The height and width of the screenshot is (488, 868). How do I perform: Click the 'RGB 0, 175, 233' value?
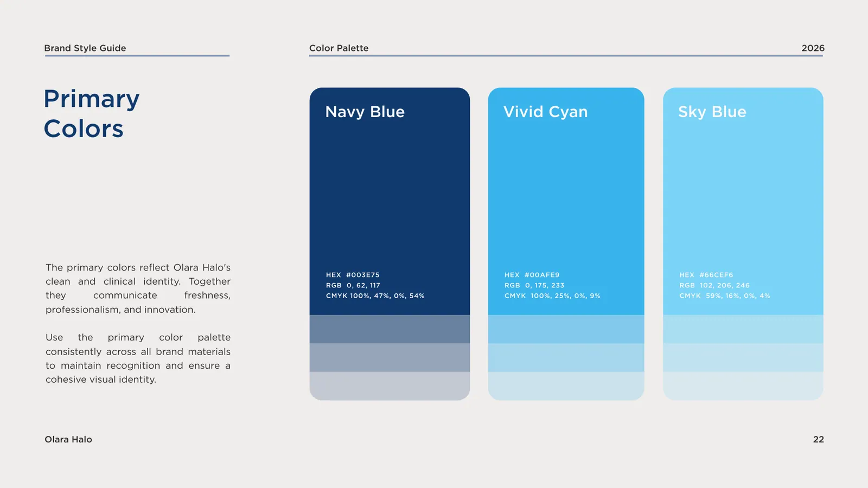(x=534, y=285)
